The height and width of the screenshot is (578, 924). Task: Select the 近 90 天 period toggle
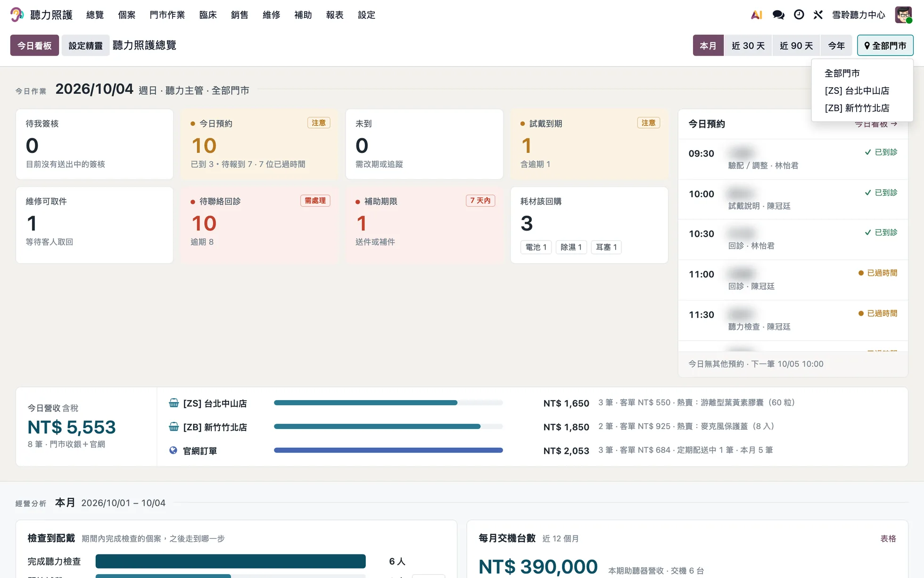click(796, 45)
